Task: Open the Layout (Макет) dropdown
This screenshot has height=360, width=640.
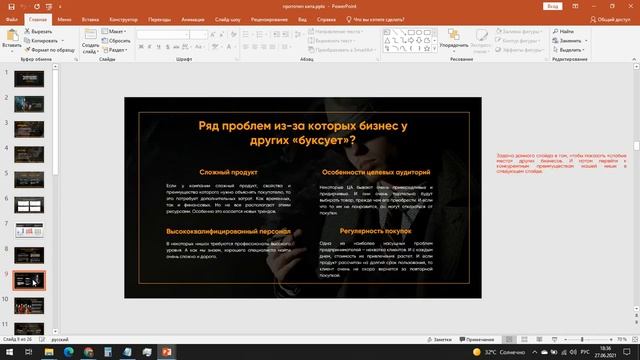Action: click(114, 31)
